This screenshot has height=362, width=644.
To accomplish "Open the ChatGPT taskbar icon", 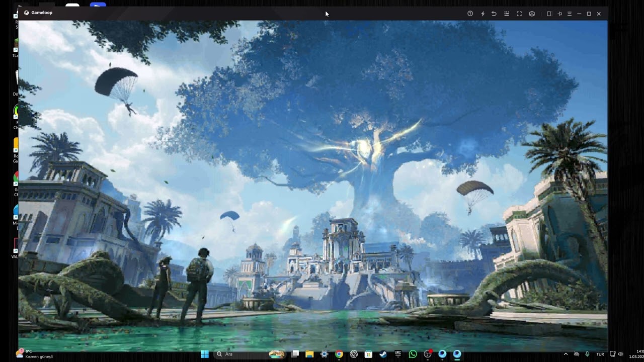I will [354, 354].
